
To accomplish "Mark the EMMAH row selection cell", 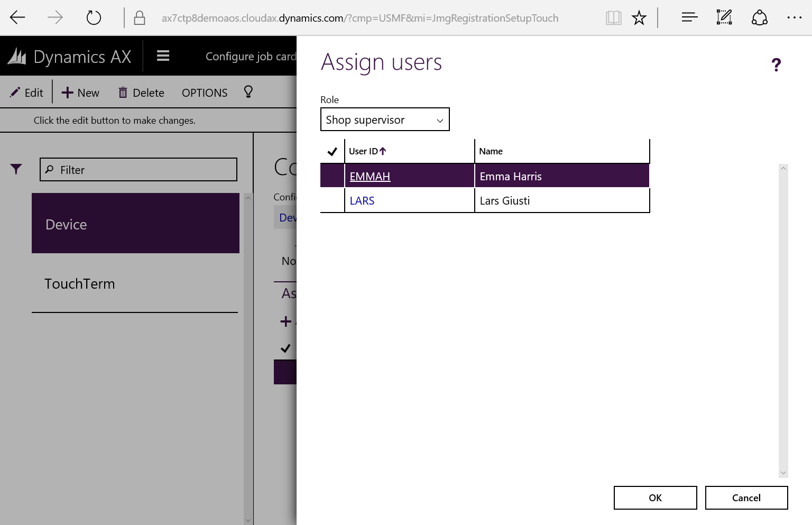I will [x=333, y=176].
